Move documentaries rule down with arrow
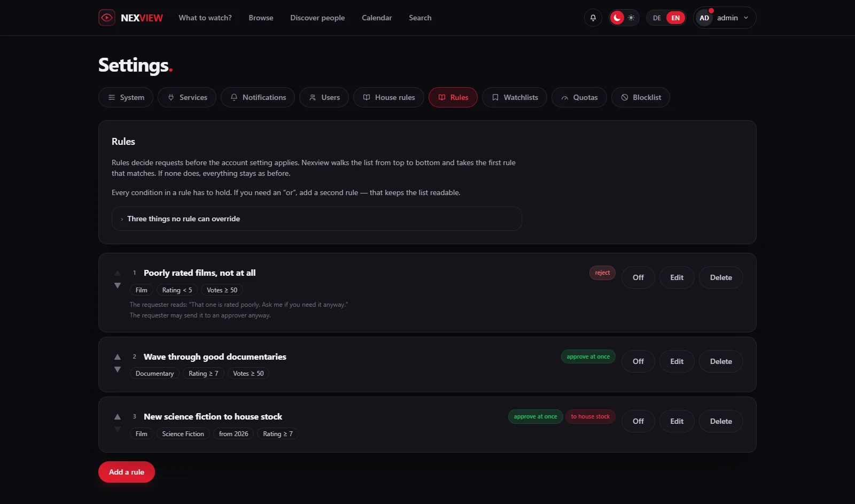This screenshot has height=504, width=855. 118,369
